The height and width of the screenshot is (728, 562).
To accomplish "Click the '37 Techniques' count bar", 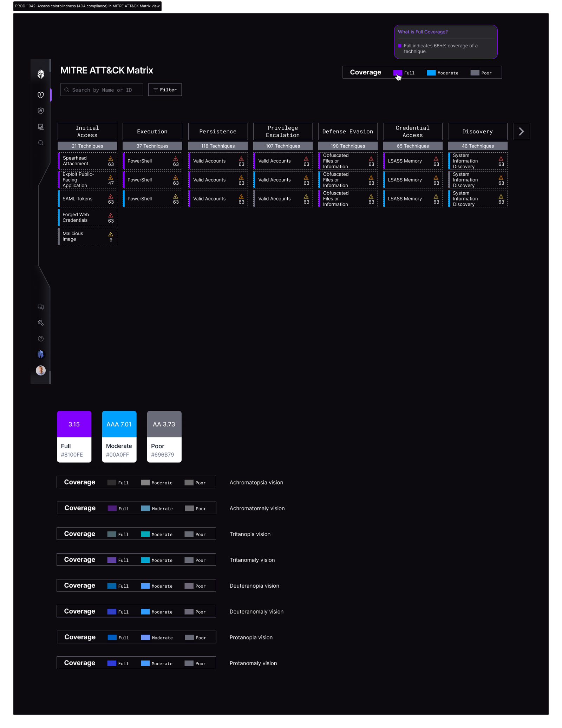I will click(152, 146).
